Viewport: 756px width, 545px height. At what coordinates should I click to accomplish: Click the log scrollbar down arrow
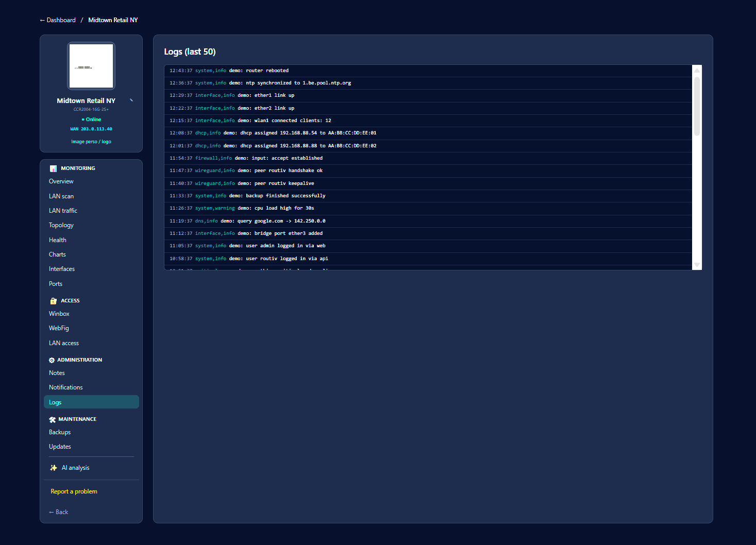pyautogui.click(x=697, y=265)
